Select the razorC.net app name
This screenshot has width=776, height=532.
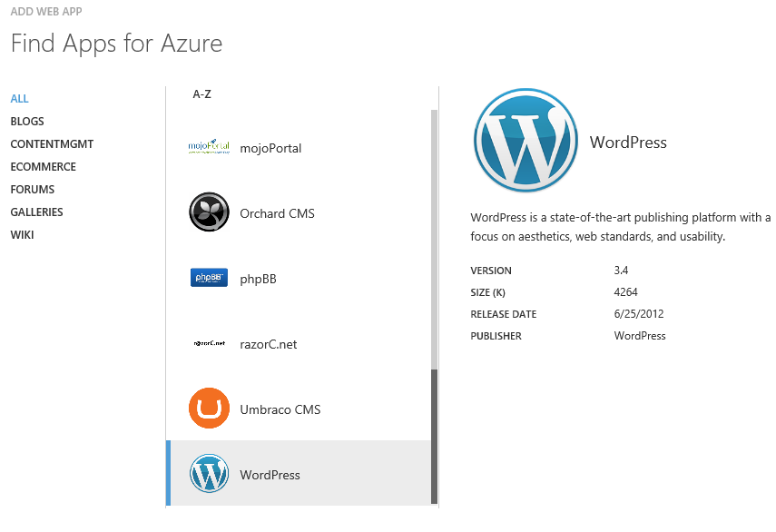coord(269,344)
